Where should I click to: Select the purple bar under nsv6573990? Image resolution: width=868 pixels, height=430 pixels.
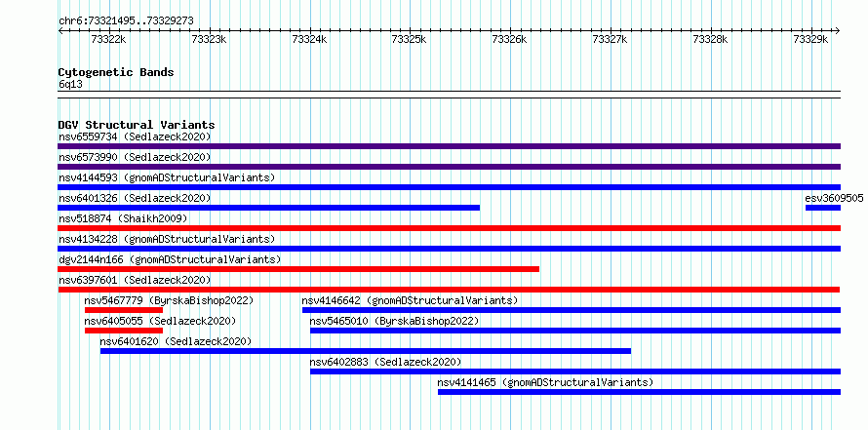click(x=449, y=167)
